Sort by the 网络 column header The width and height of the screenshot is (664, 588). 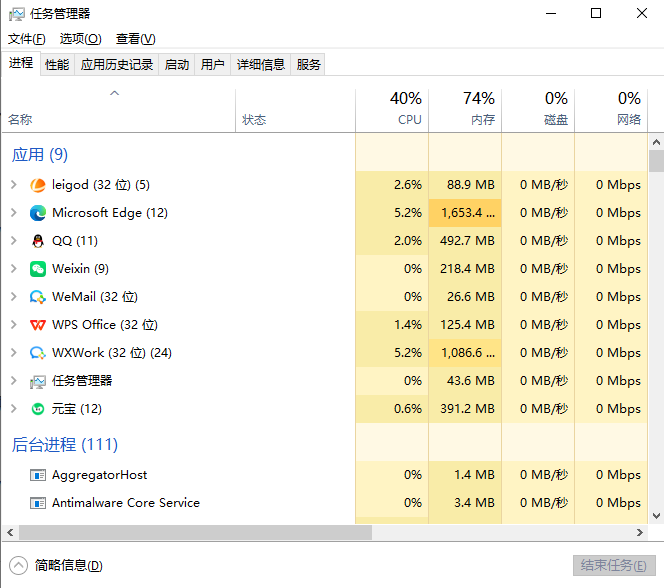(611, 111)
